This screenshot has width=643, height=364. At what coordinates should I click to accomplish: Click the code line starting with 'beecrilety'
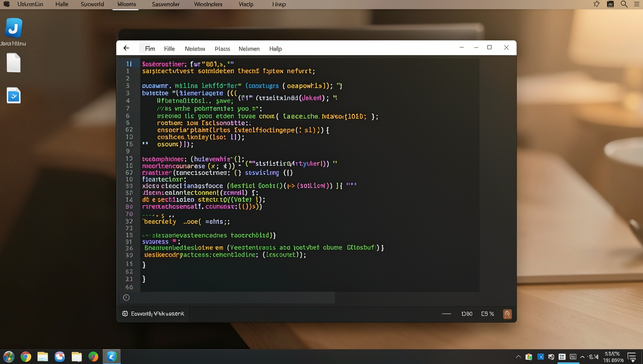[187, 221]
